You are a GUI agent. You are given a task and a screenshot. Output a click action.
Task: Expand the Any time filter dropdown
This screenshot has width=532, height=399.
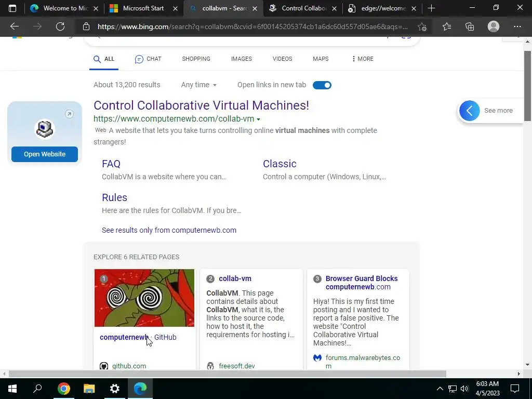[198, 85]
